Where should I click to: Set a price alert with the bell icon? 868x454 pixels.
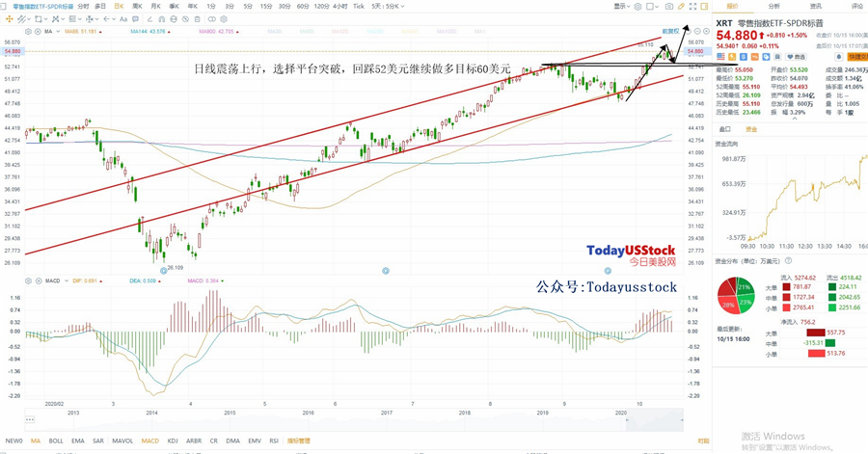pyautogui.click(x=839, y=57)
